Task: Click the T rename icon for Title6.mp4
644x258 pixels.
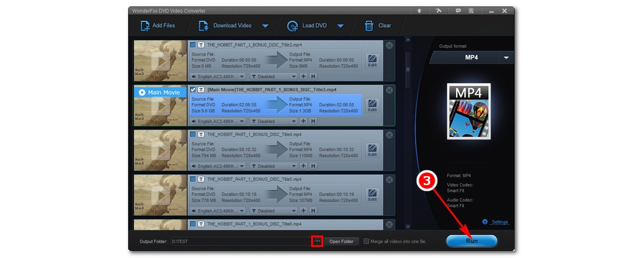Action: (x=201, y=224)
